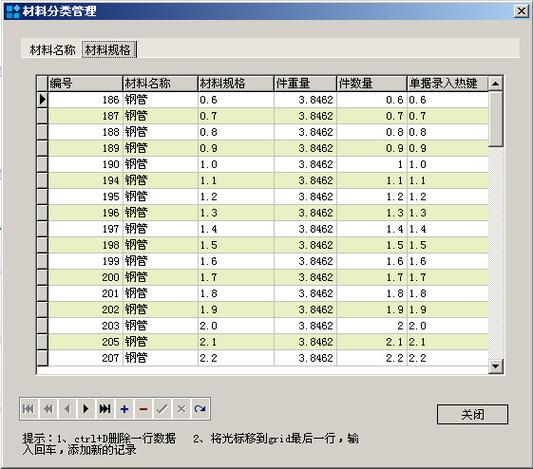Screen dimensions: 533x469
Task: Select row indicator for record 200
Action: [x=42, y=277]
